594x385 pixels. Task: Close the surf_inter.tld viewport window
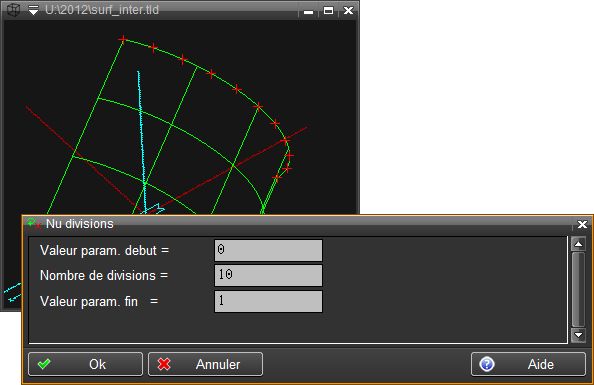point(349,11)
